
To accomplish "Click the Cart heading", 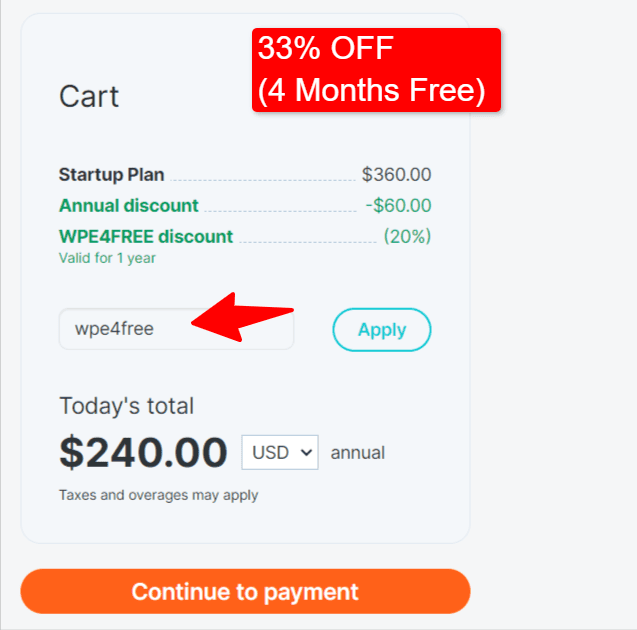I will pyautogui.click(x=89, y=96).
